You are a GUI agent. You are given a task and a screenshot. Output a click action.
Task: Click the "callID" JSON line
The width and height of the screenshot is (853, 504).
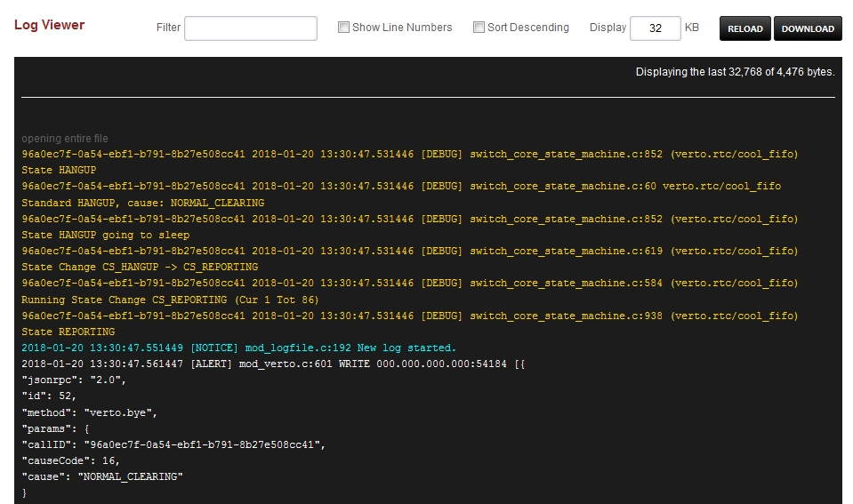click(x=173, y=444)
